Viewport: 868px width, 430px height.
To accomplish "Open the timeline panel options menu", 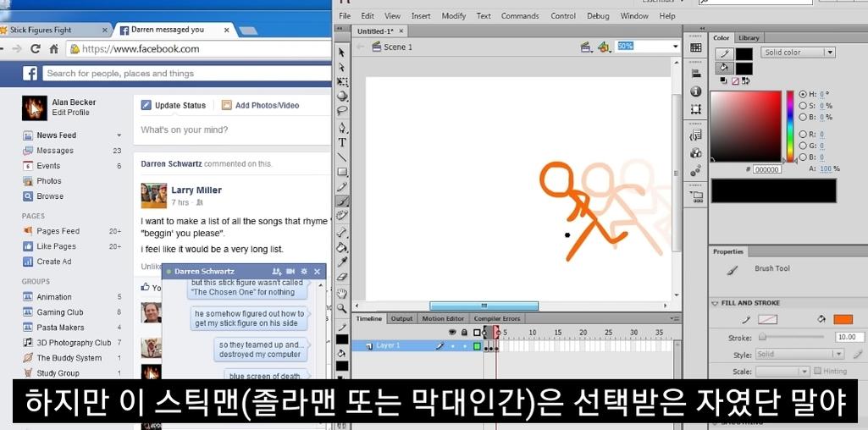I will [674, 319].
